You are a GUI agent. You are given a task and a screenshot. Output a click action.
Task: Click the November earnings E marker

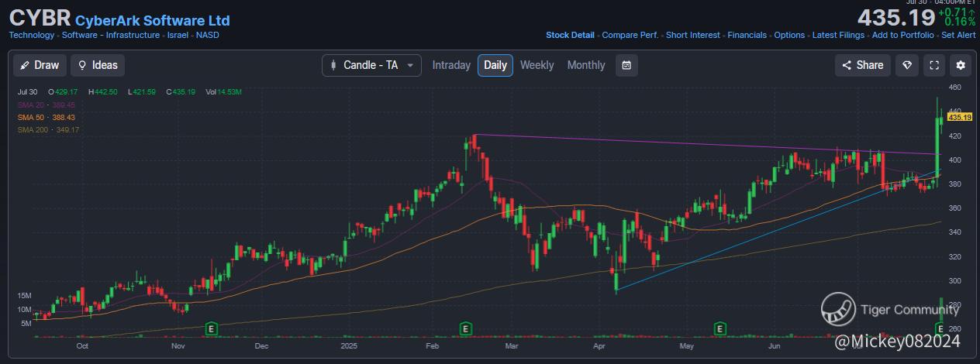point(210,329)
